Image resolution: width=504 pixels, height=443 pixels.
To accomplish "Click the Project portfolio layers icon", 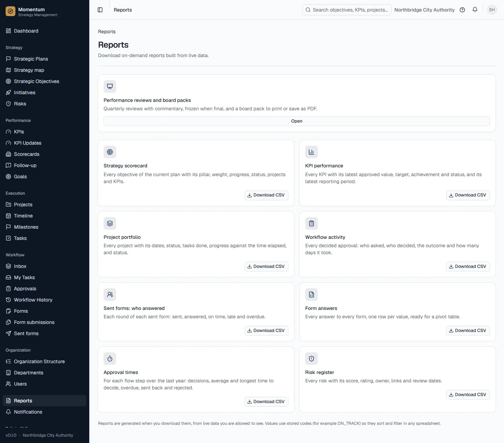I will 110,223.
